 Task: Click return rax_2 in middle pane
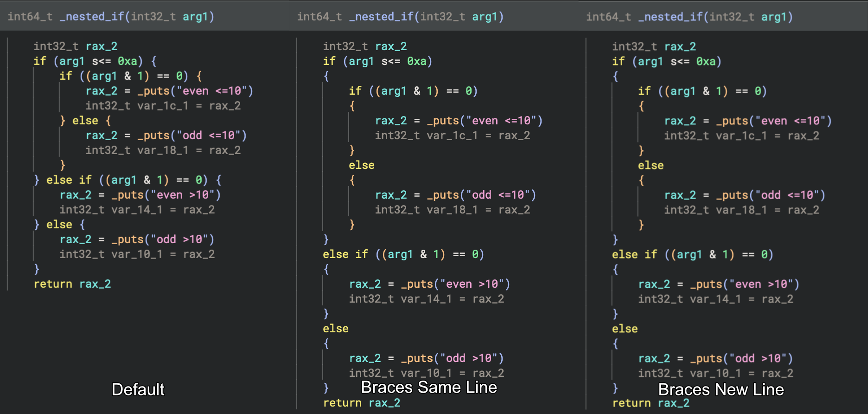[x=362, y=403]
